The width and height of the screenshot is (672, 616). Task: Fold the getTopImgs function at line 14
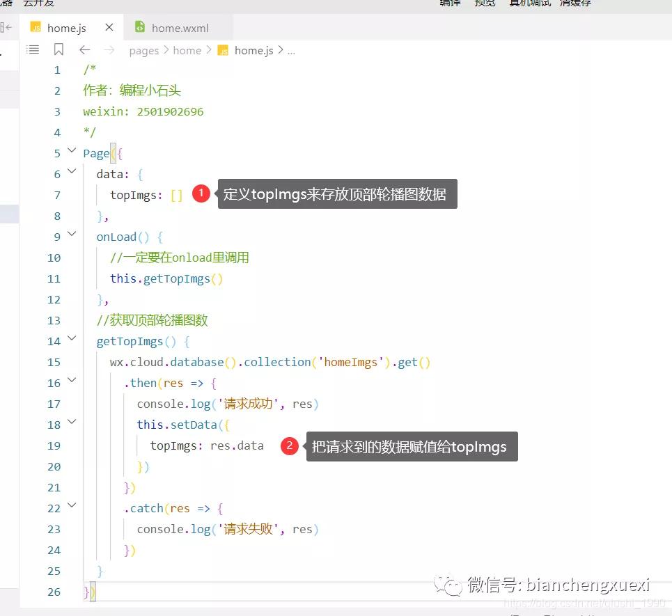72,339
